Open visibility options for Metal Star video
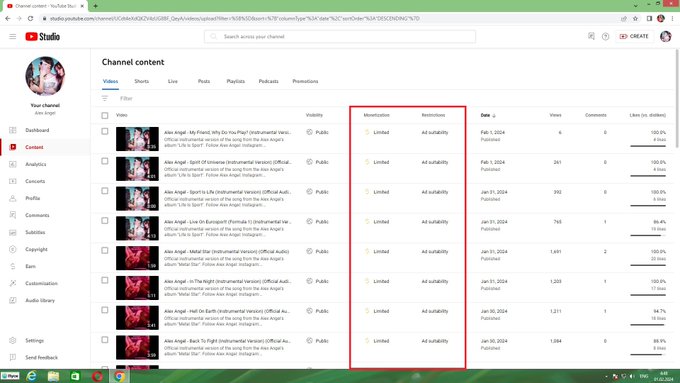Viewport: 680px width, 383px height. pyautogui.click(x=317, y=251)
